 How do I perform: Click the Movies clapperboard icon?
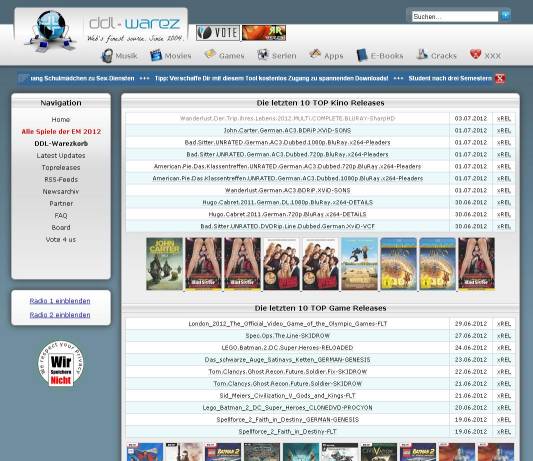click(x=156, y=55)
